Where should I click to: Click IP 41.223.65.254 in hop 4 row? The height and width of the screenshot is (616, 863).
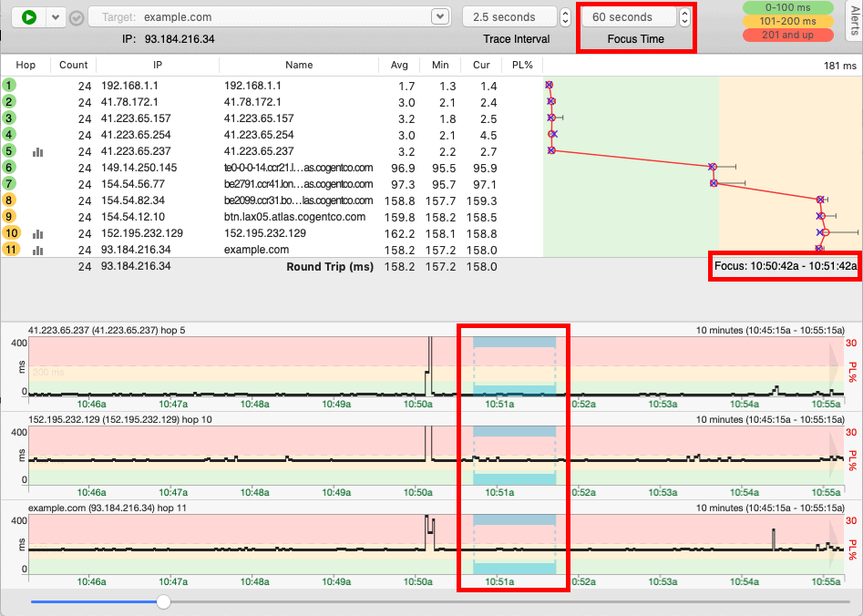pos(136,135)
